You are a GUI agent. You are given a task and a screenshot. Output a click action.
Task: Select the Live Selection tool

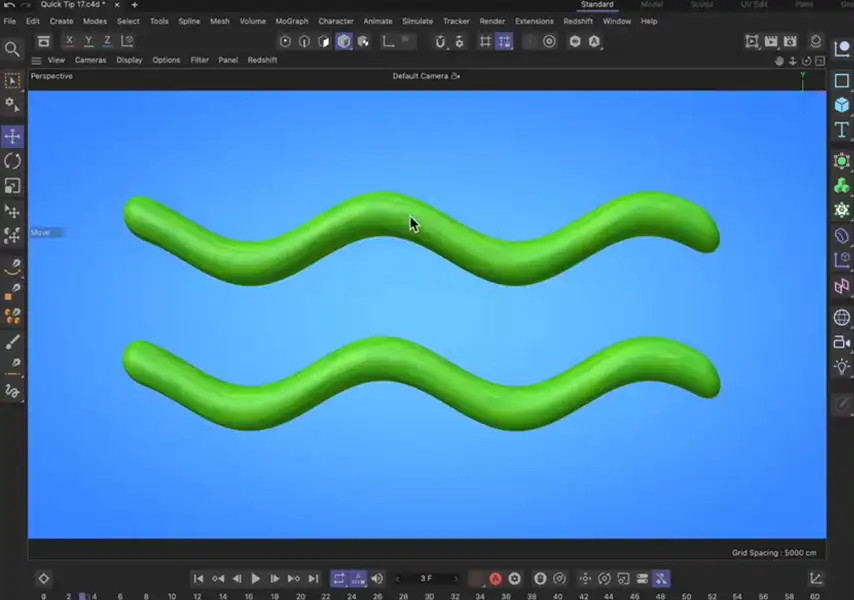(x=13, y=81)
